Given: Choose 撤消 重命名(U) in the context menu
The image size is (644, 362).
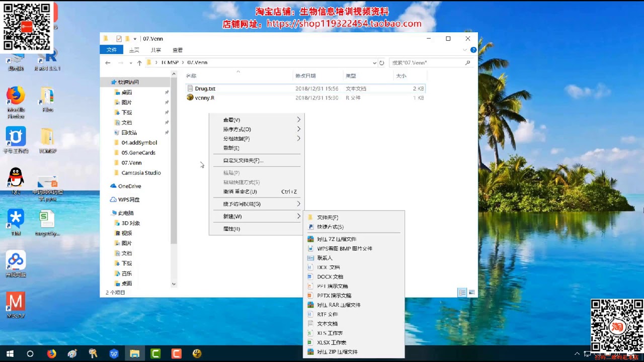Looking at the screenshot, I should click(x=256, y=192).
